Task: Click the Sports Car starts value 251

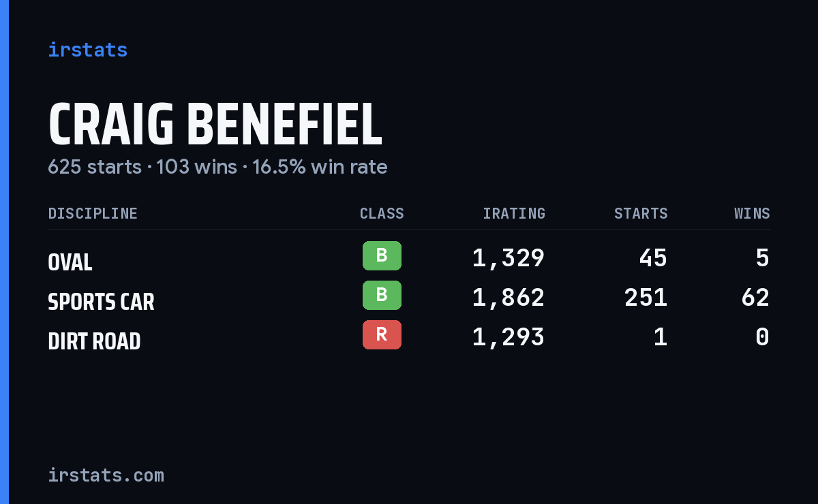Action: 646,298
